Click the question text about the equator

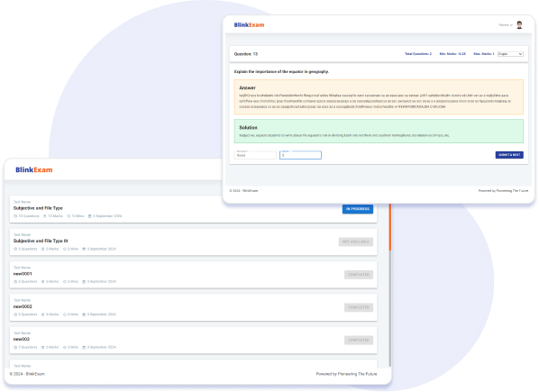coord(281,72)
